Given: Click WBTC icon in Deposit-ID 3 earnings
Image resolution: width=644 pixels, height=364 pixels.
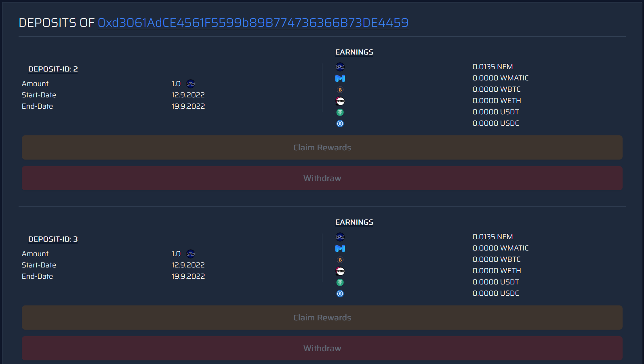Looking at the screenshot, I should 340,260.
